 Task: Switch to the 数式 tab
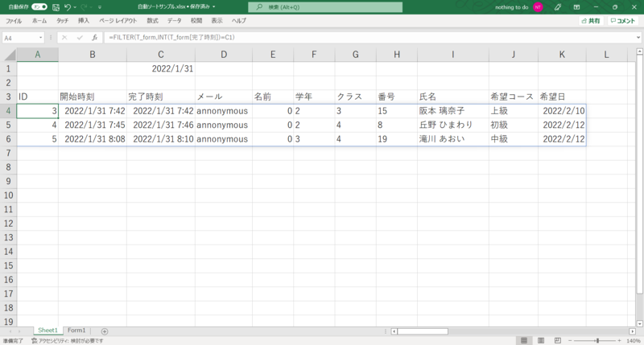[152, 21]
